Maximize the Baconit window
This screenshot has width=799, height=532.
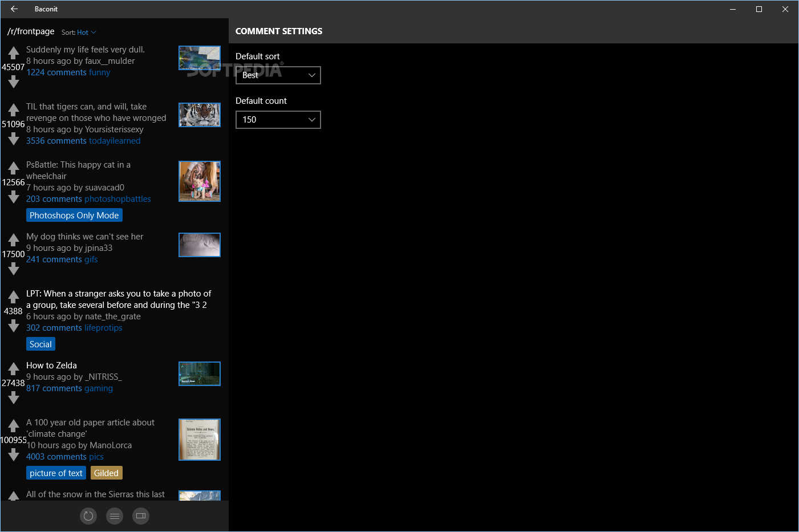tap(759, 9)
